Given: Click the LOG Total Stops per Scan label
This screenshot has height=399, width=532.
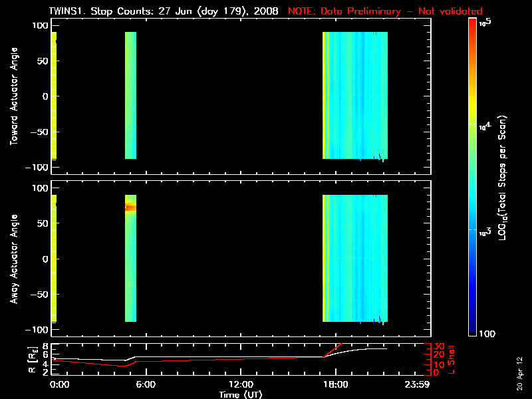Looking at the screenshot, I should coord(503,176).
